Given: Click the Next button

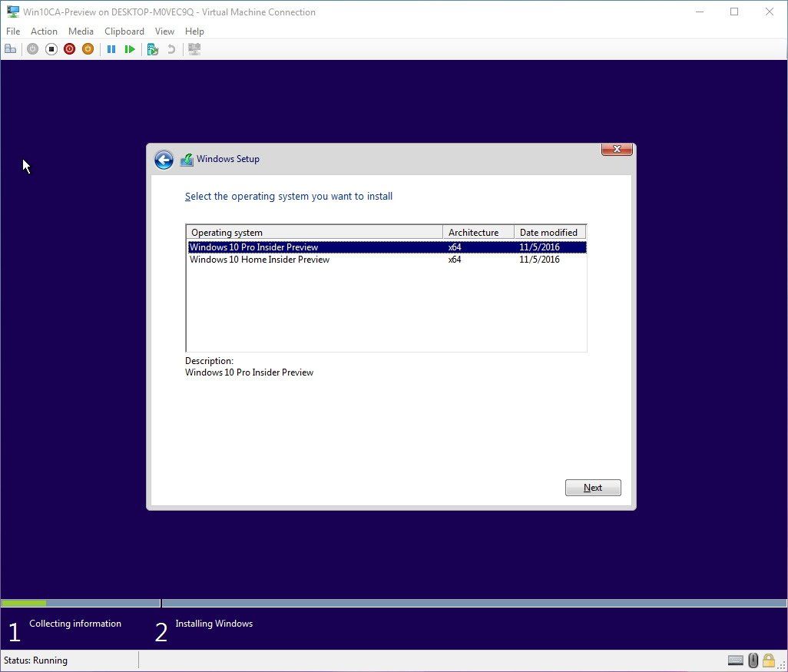Looking at the screenshot, I should click(x=592, y=487).
